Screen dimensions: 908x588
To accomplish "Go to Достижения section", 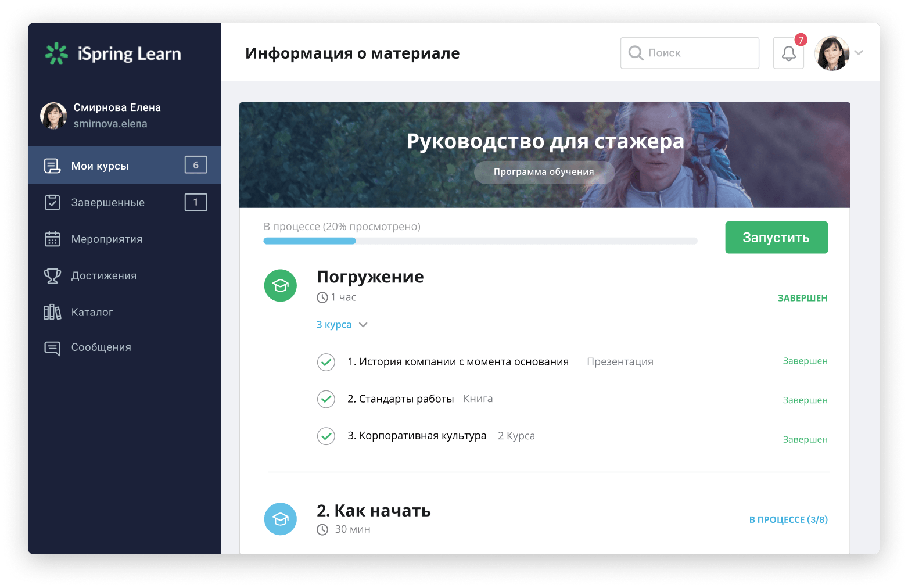I will [124, 275].
